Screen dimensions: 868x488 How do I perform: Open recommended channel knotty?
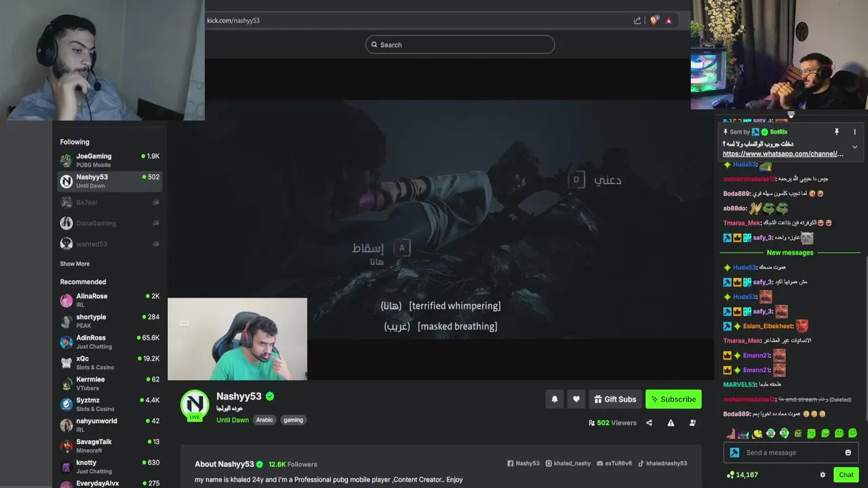(x=110, y=466)
